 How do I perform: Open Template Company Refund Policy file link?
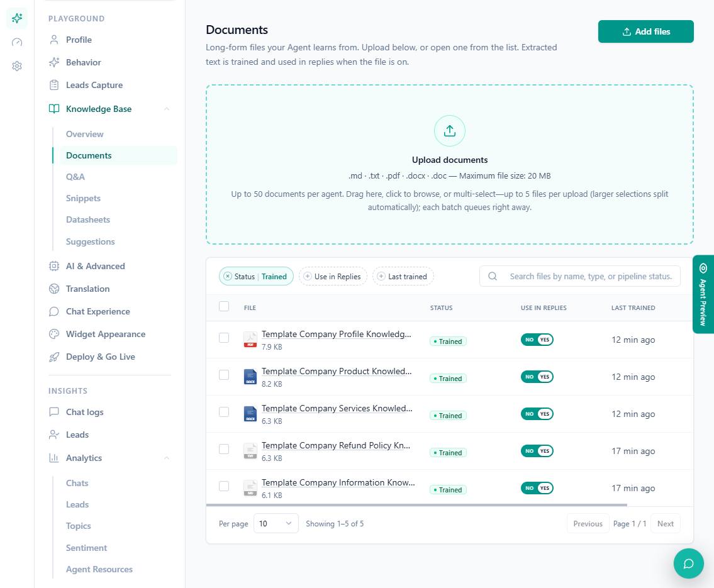click(x=335, y=445)
